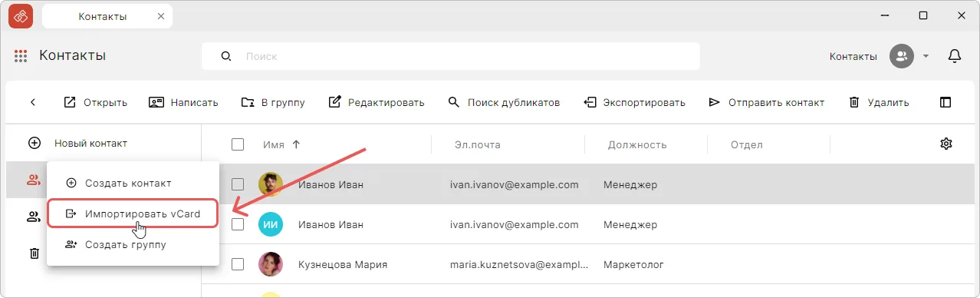
Task: Click the ИИ initials avatar
Action: point(271,224)
